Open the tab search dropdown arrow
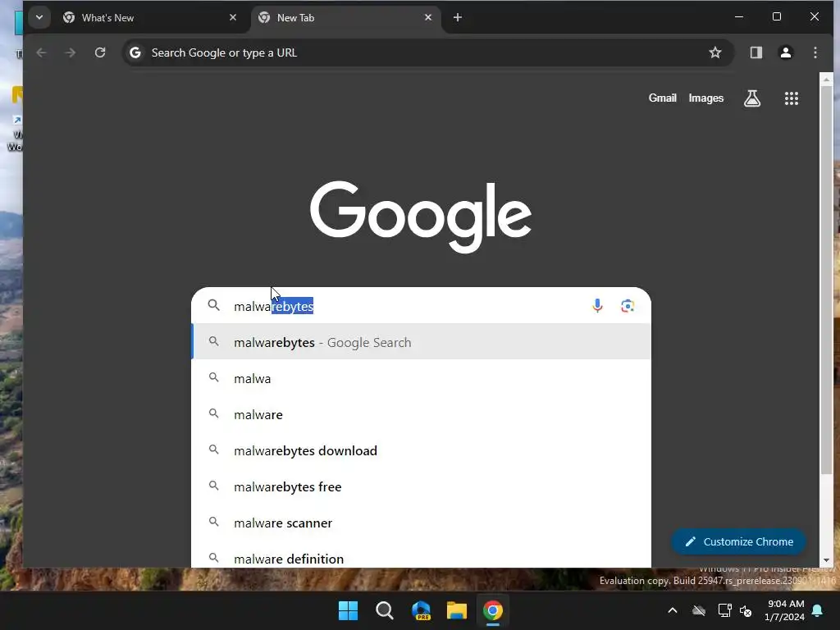This screenshot has height=630, width=840. click(x=39, y=17)
